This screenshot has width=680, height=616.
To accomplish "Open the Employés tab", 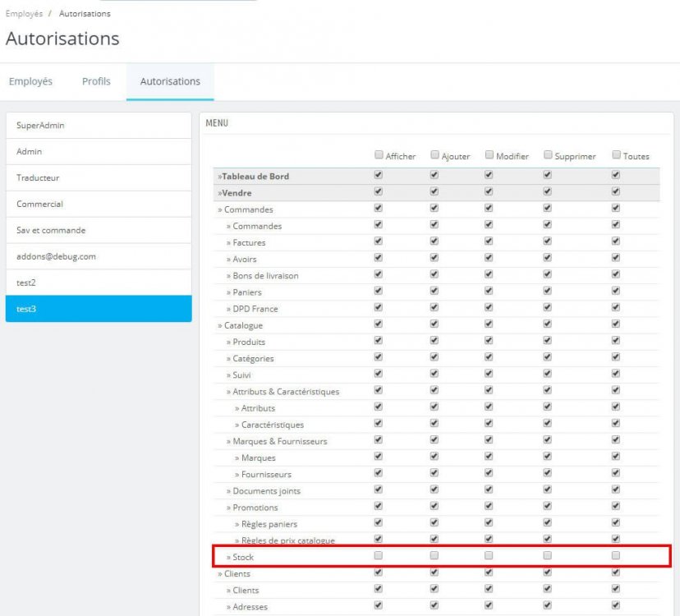I will click(x=30, y=81).
